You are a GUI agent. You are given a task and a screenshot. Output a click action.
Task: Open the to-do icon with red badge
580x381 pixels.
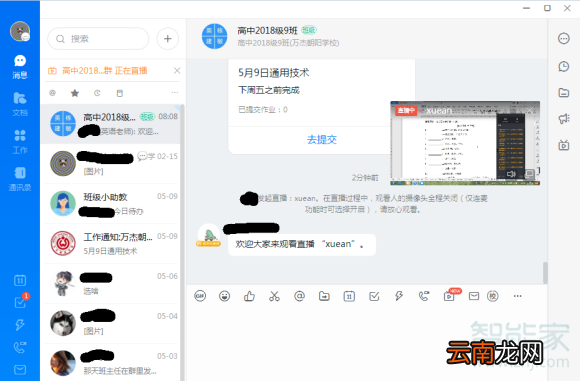[21, 301]
